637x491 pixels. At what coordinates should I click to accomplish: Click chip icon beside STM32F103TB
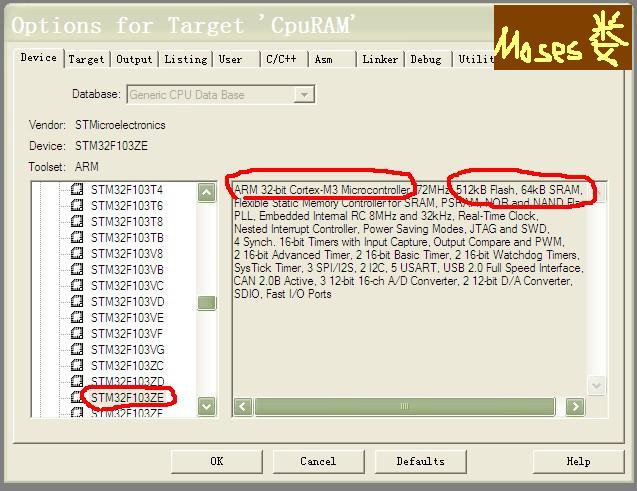click(x=77, y=237)
